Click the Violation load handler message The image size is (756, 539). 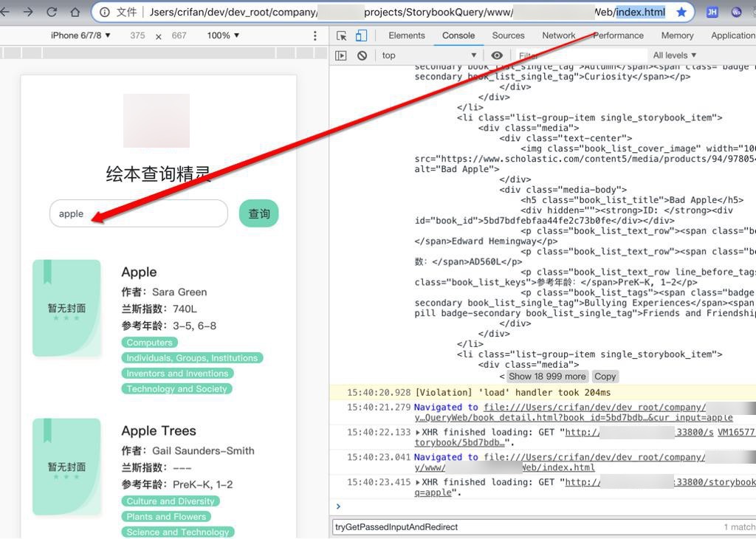click(x=513, y=393)
